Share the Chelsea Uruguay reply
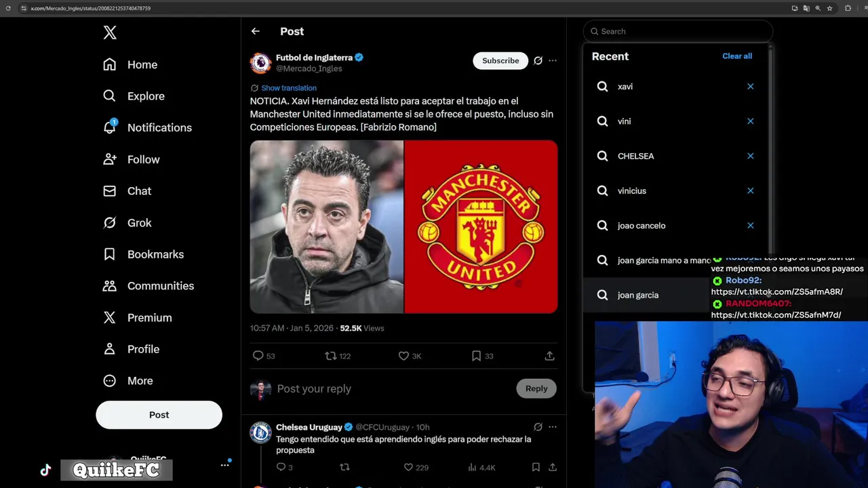 coord(553,467)
